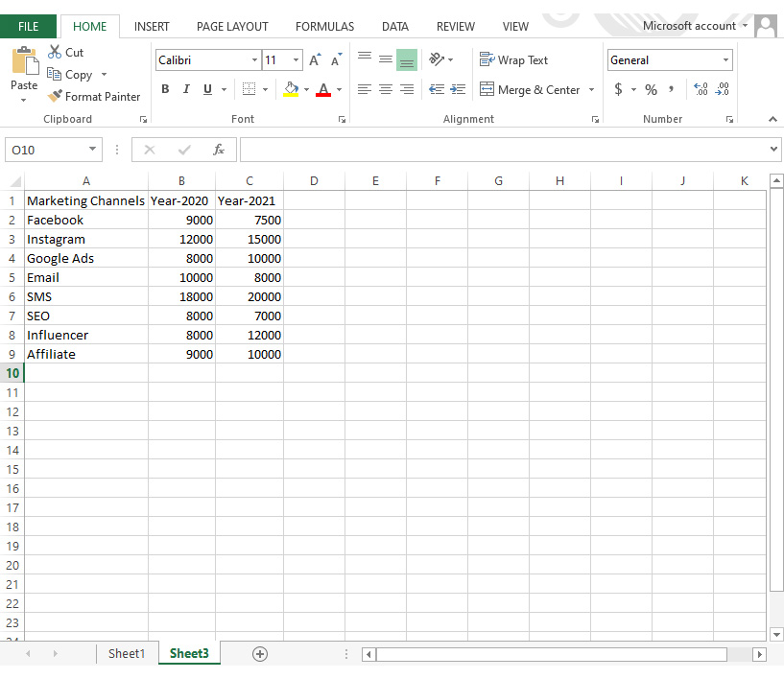This screenshot has height=679, width=784.
Task: Switch to Sheet1 worksheet tab
Action: point(127,653)
